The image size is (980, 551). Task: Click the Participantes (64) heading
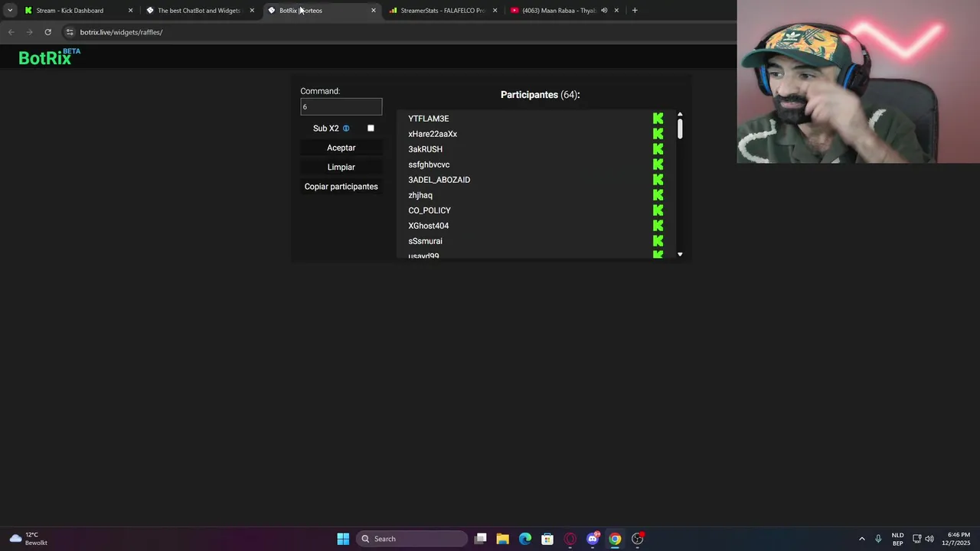click(541, 95)
